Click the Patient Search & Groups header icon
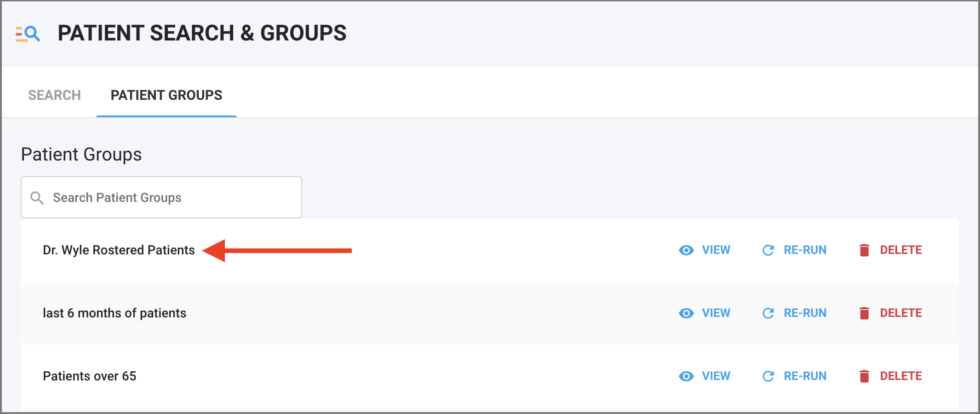Viewport: 980px width, 414px height. click(28, 34)
